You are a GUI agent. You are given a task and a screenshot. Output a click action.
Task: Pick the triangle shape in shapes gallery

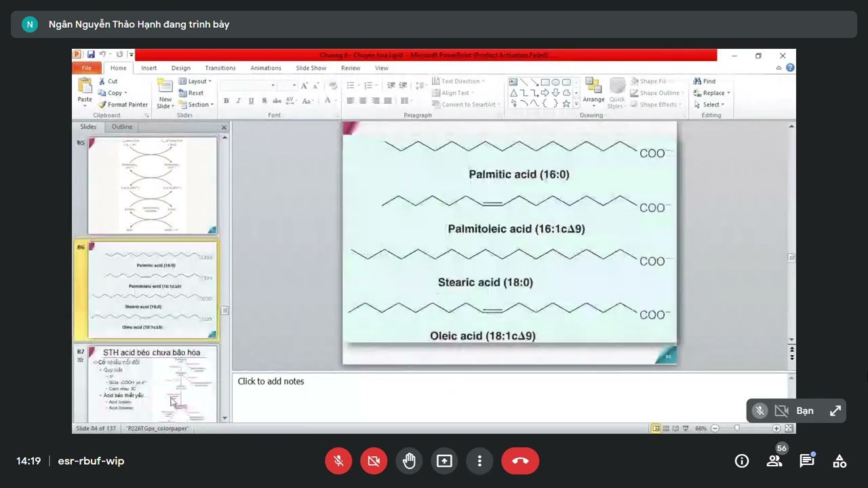513,93
